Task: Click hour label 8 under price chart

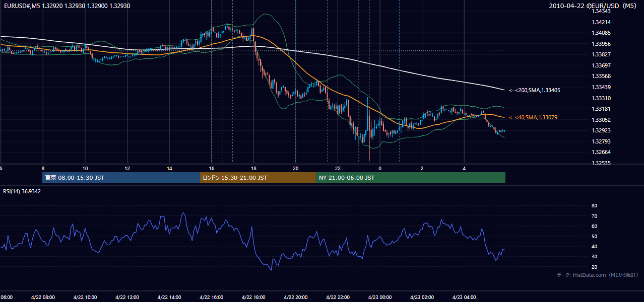Action: pyautogui.click(x=43, y=168)
